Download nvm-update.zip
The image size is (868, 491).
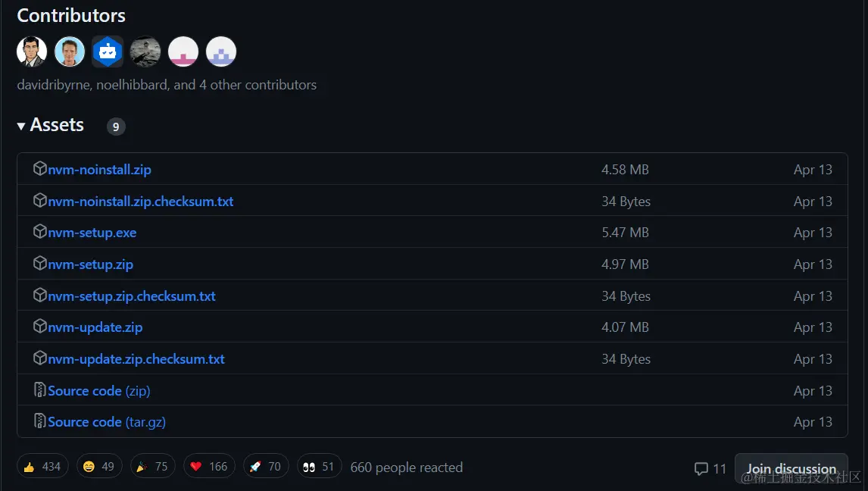point(95,327)
